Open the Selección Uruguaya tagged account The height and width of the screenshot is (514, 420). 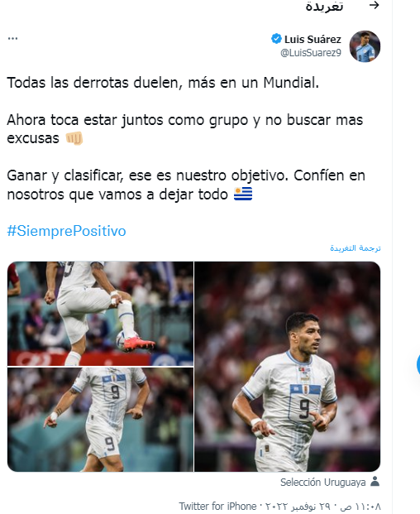pyautogui.click(x=322, y=483)
